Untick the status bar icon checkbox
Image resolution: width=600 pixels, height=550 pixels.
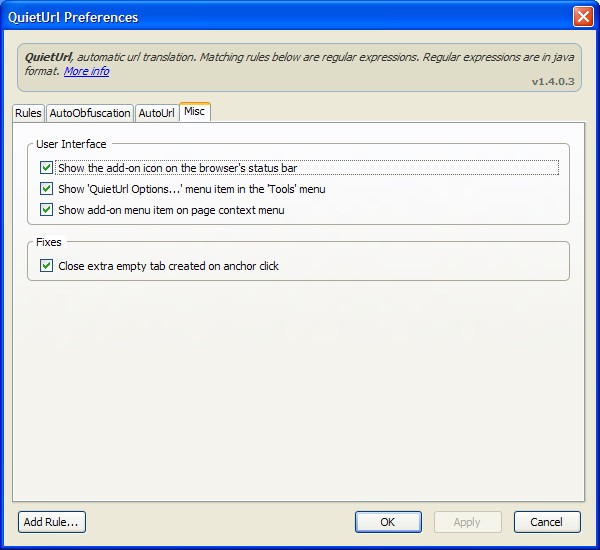[x=46, y=168]
